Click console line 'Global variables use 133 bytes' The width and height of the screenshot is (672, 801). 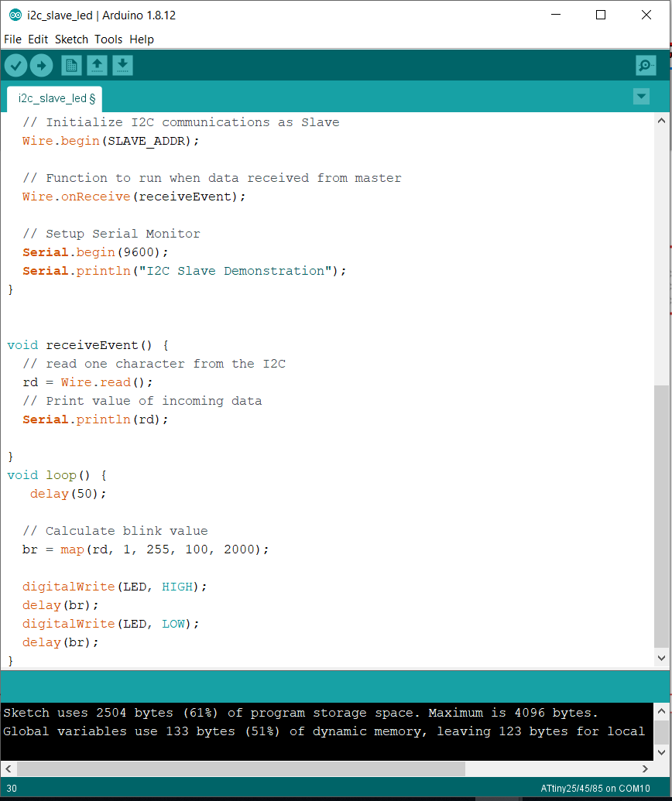coord(324,731)
